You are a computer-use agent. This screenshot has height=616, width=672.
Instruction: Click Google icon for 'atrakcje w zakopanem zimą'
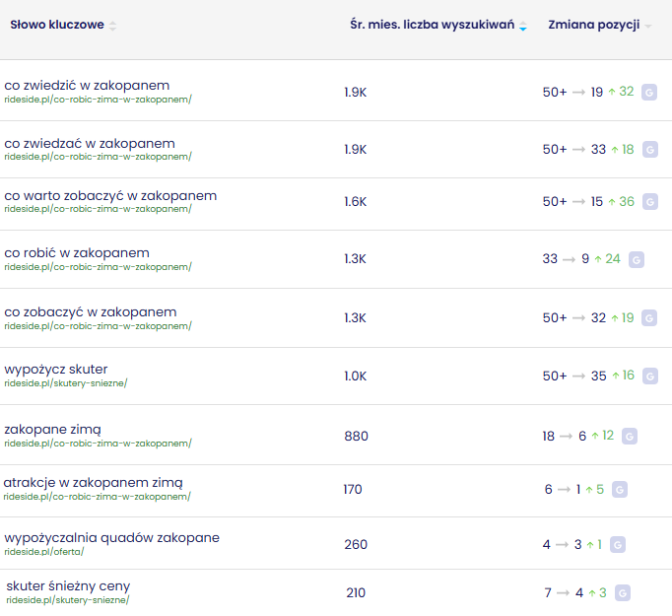coord(620,489)
